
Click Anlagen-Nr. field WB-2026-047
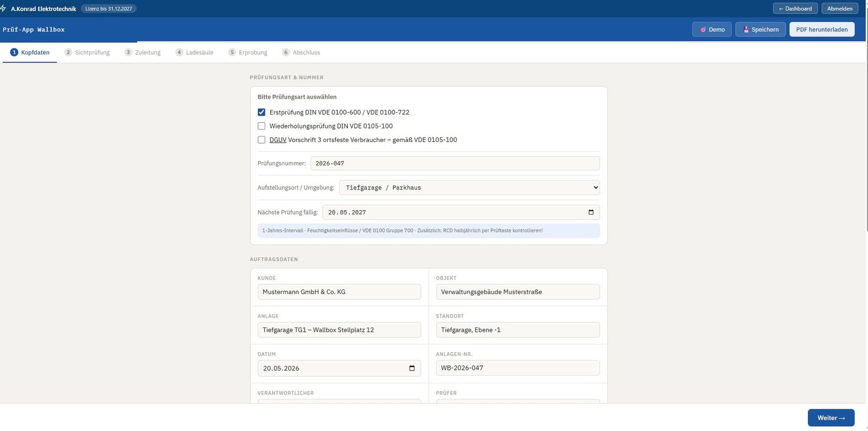point(518,368)
